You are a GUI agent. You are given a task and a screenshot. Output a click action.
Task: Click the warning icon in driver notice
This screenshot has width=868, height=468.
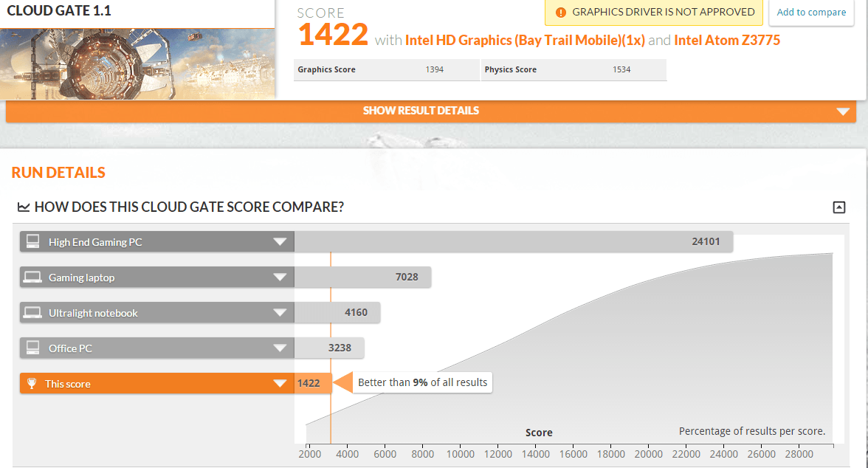coord(560,13)
